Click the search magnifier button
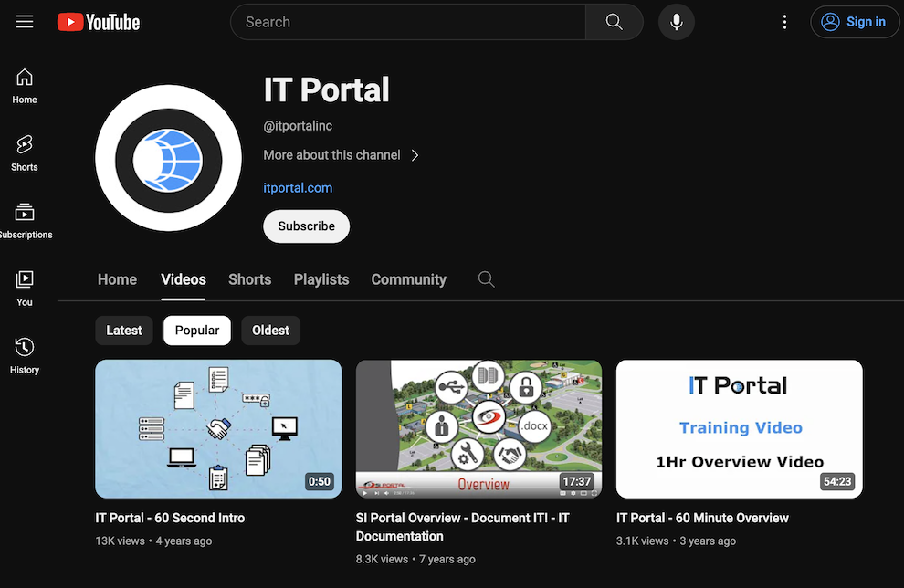The width and height of the screenshot is (904, 588). [614, 21]
